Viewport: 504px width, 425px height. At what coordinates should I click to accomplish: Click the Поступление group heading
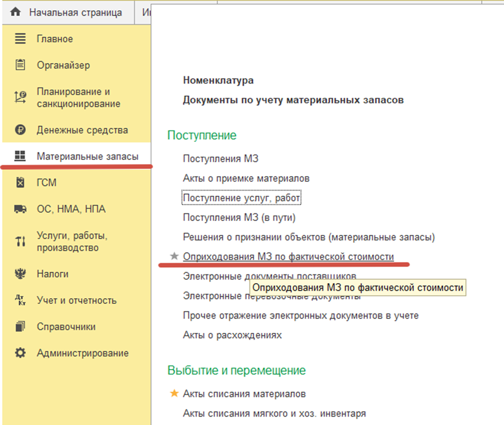pos(202,135)
